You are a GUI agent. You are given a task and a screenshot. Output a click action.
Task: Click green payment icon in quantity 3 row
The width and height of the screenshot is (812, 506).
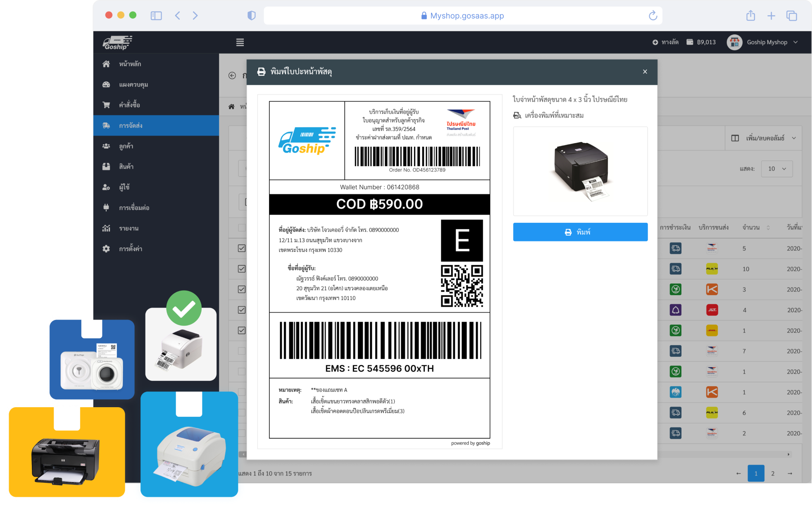click(676, 289)
